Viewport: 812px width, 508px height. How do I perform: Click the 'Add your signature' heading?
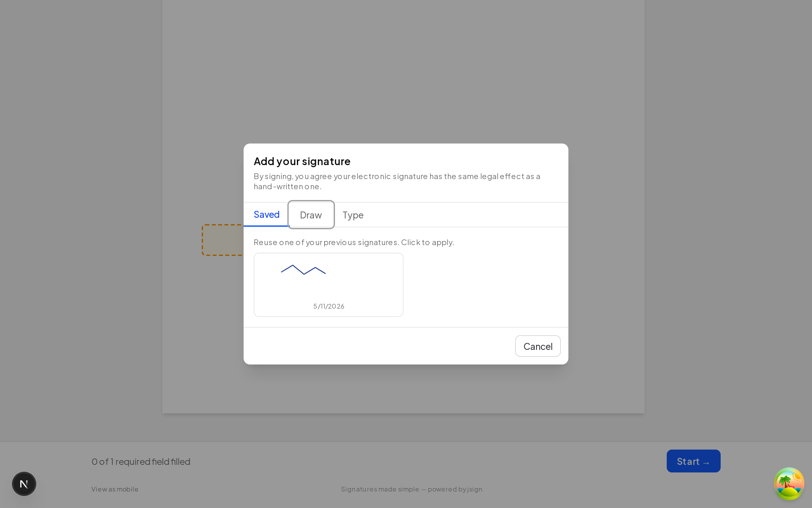pos(302,161)
